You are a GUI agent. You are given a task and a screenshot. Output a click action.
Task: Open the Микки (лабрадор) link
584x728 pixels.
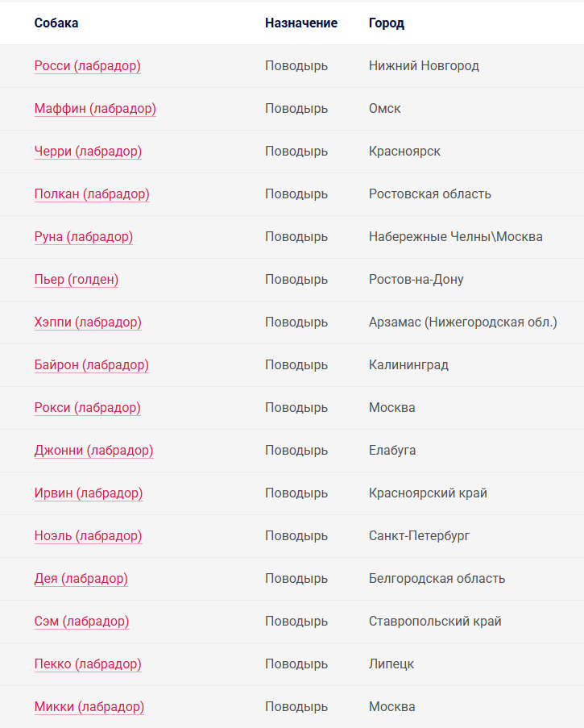coord(89,707)
